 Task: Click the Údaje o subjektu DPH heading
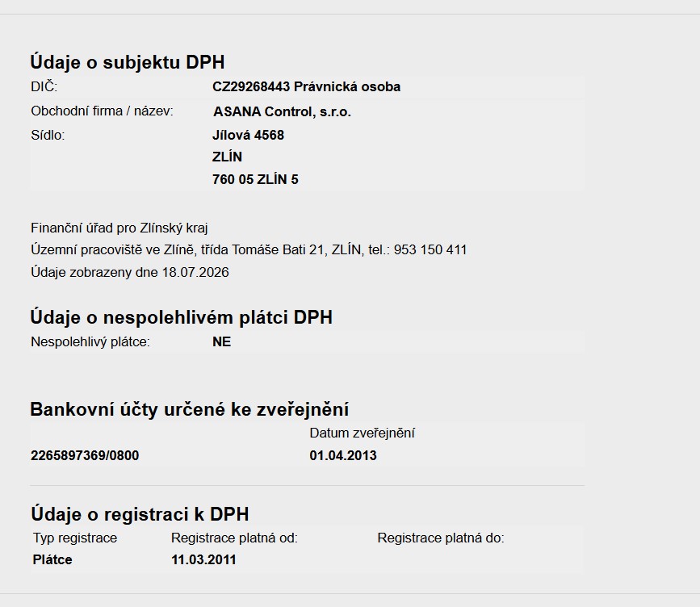point(128,62)
